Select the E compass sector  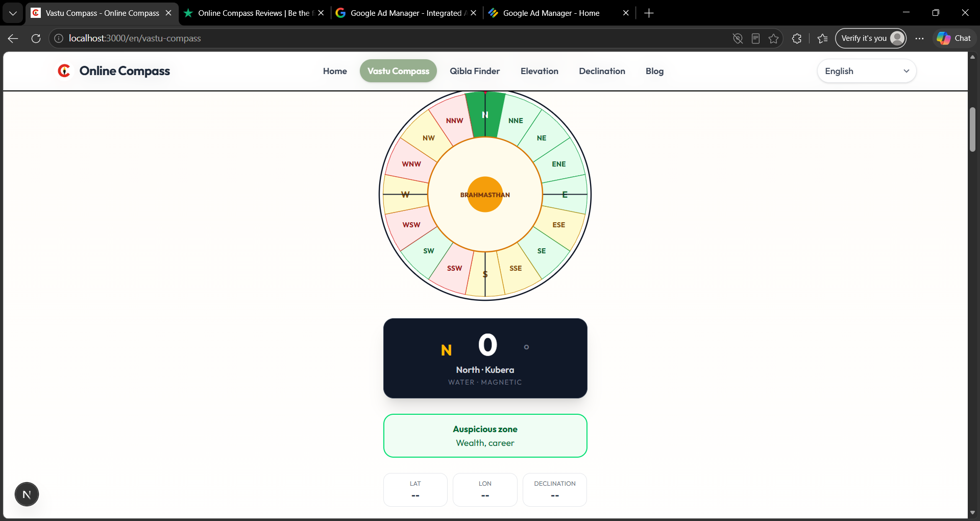[565, 195]
